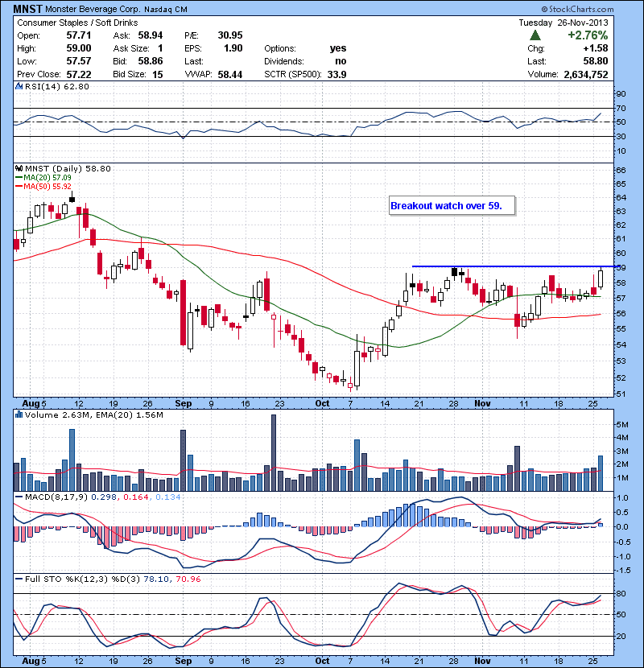
Task: Click the Low value 57.57
Action: [x=79, y=61]
